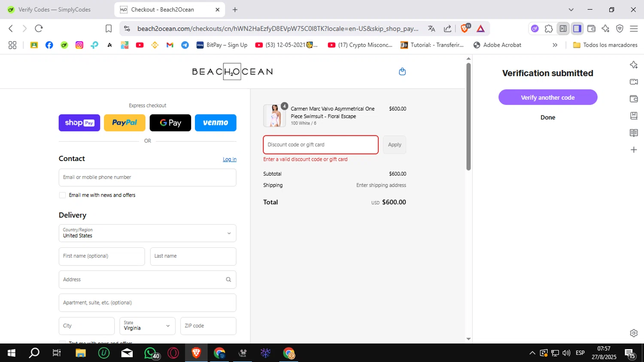
Task: Click the Apartment, suite field
Action: 147,303
